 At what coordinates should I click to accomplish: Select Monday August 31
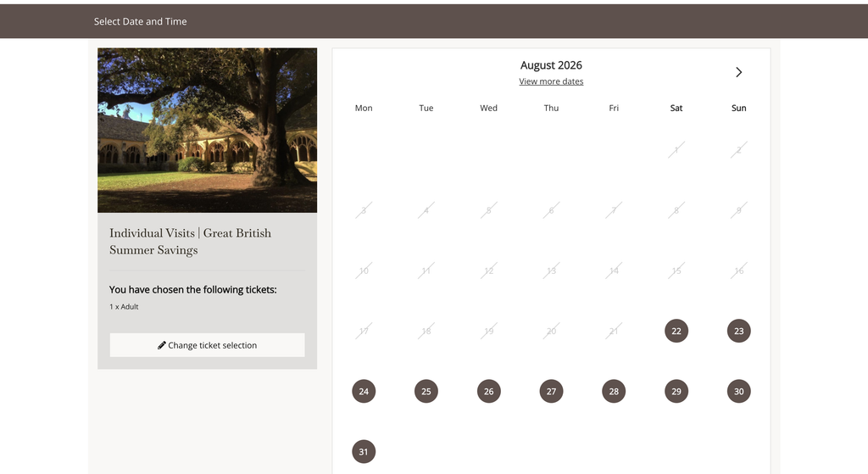click(364, 451)
